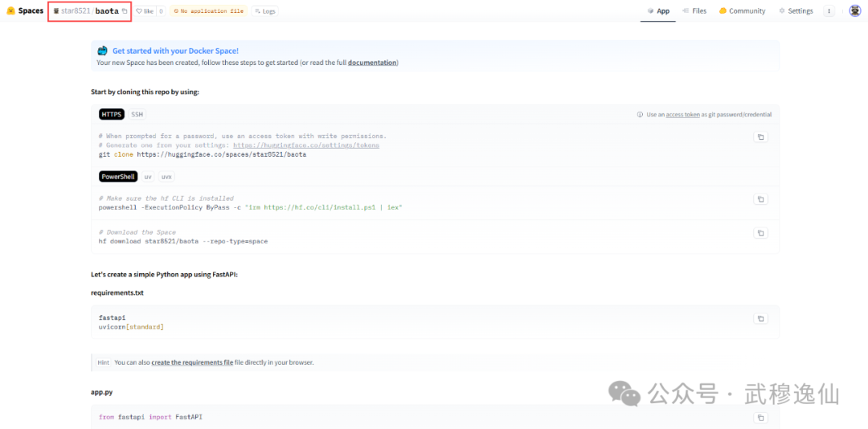The height and width of the screenshot is (429, 868).
Task: Click the baota space name link
Action: click(107, 11)
